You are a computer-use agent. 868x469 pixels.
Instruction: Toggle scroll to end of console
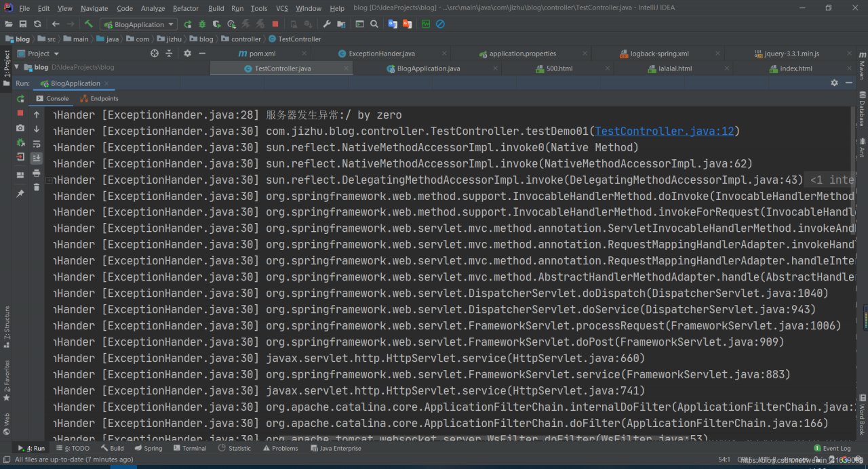37,158
